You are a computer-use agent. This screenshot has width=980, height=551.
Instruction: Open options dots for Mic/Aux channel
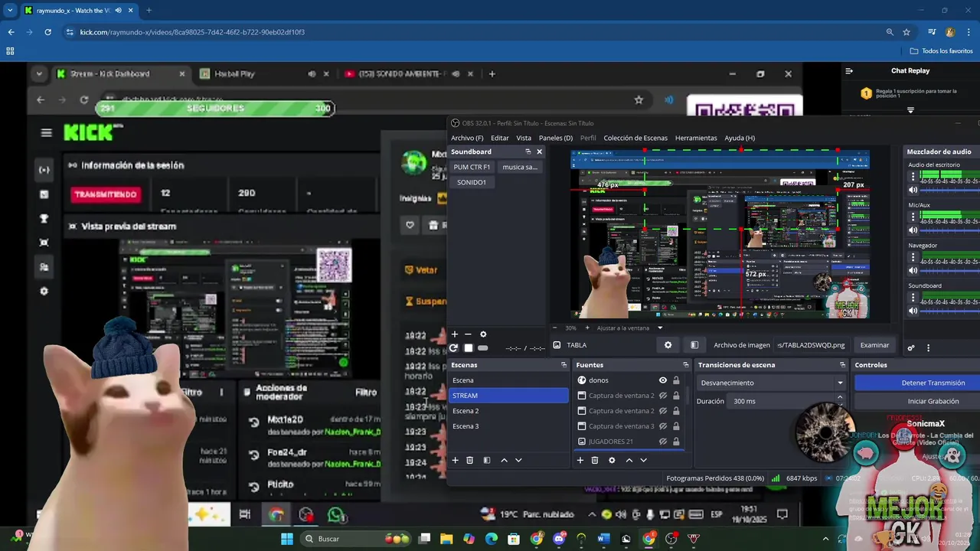point(913,217)
